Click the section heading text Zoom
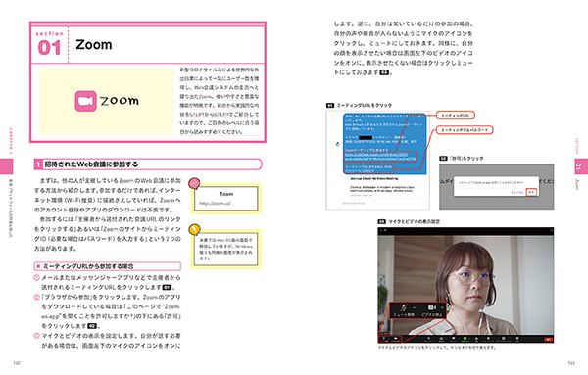 click(x=94, y=45)
